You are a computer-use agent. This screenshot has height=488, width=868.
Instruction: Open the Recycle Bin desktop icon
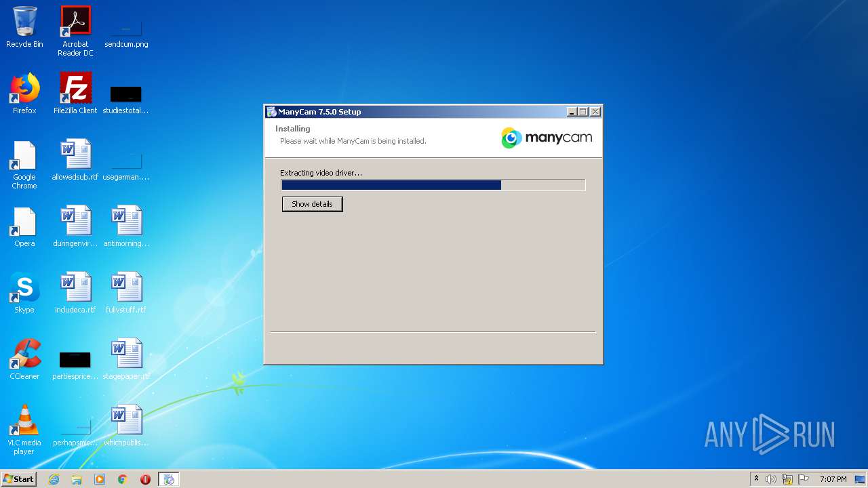click(x=24, y=27)
